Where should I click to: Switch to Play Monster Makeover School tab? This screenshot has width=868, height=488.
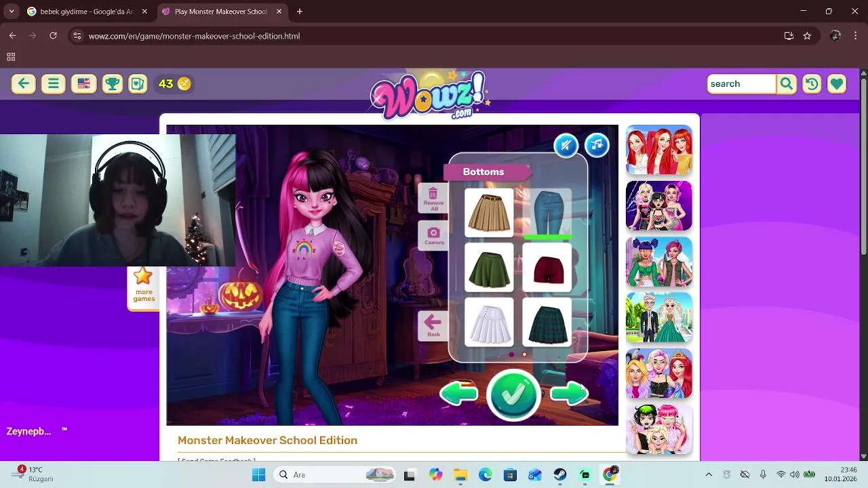click(x=220, y=12)
